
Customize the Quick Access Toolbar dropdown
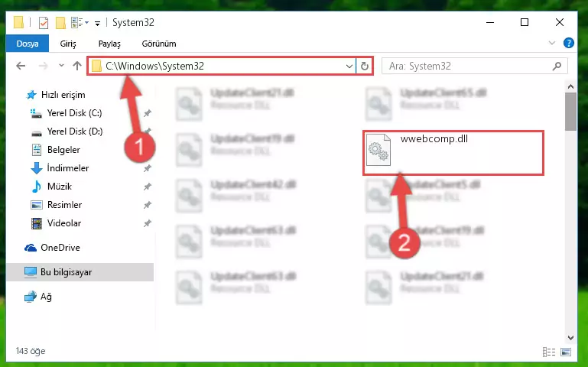coord(98,24)
